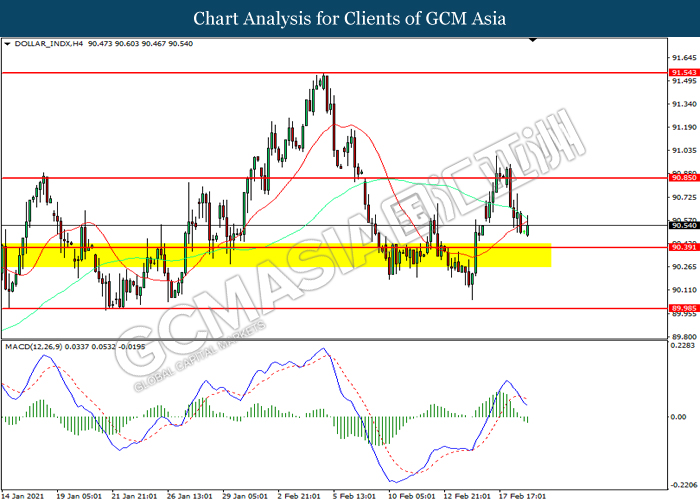Click the 91.190 price scale value
This screenshot has height=500, width=700.
[684, 127]
